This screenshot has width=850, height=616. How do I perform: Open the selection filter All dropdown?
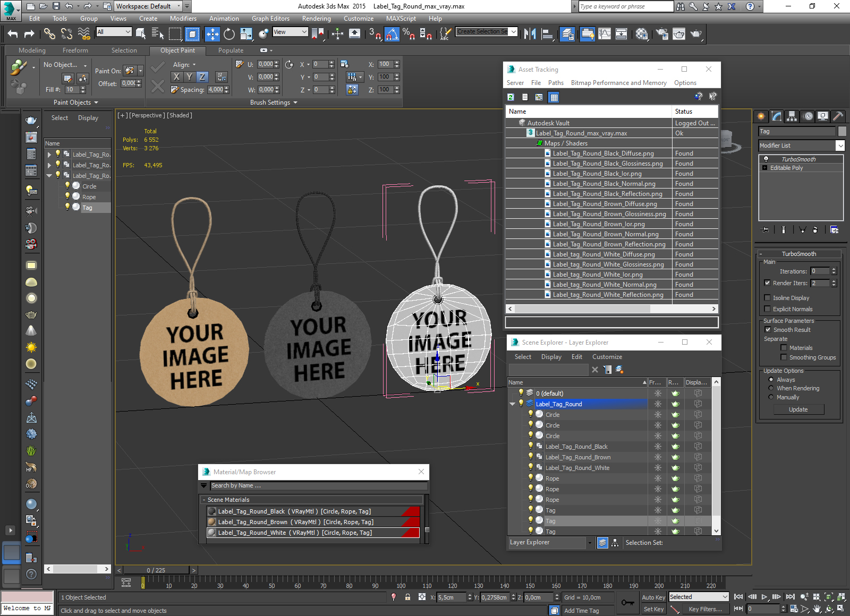pos(114,32)
